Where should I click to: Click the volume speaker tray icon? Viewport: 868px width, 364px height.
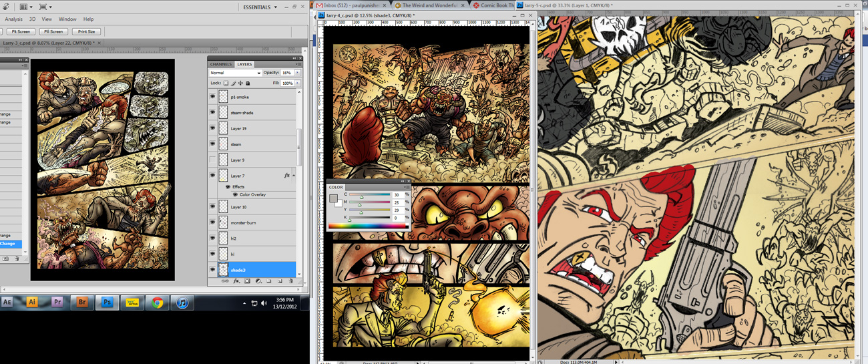coord(264,303)
